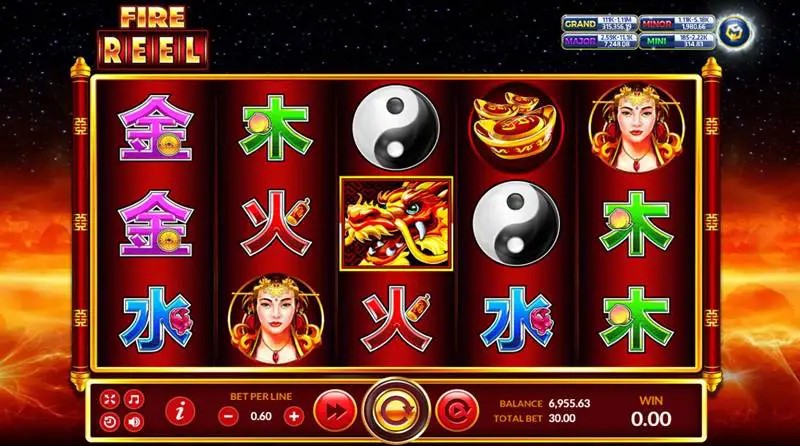800x446 pixels.
Task: Click the gold ingots symbol
Action: click(516, 127)
